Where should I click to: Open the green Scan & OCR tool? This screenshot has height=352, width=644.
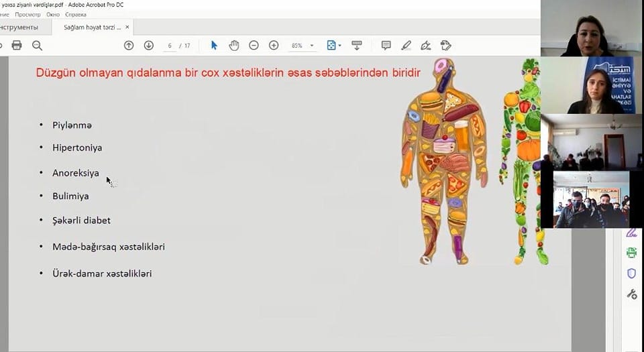coord(631,253)
